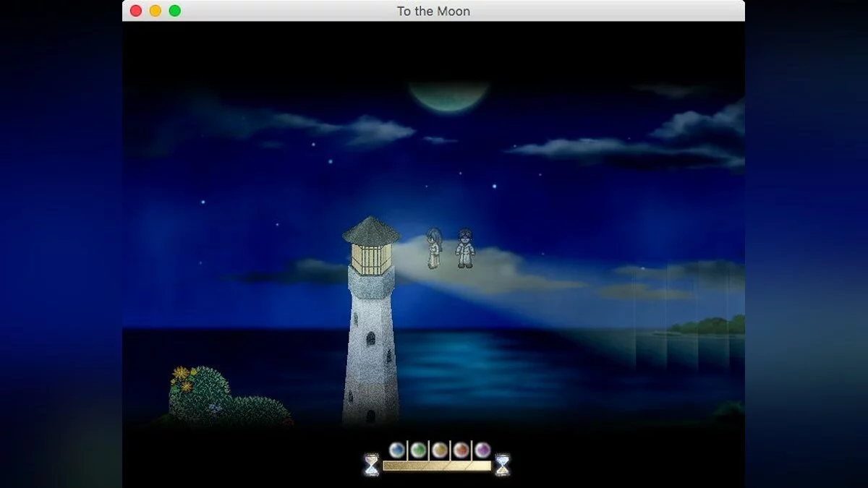
Task: Click the blue memory orb
Action: point(396,450)
